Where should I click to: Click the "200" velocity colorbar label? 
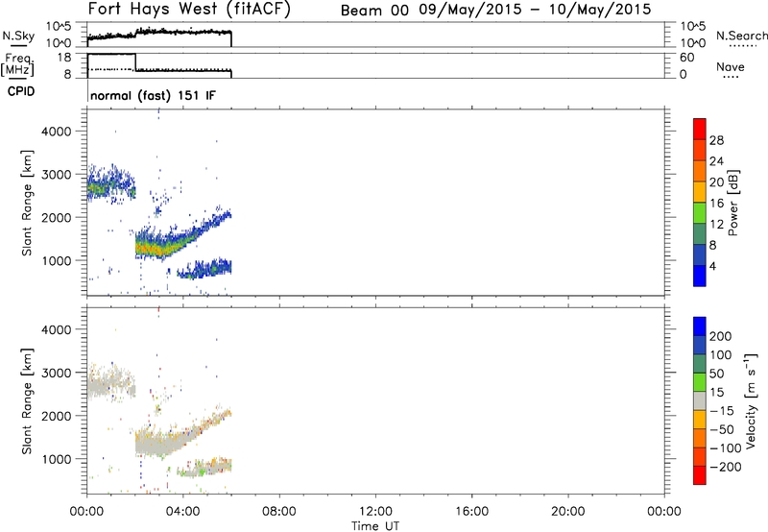point(721,336)
